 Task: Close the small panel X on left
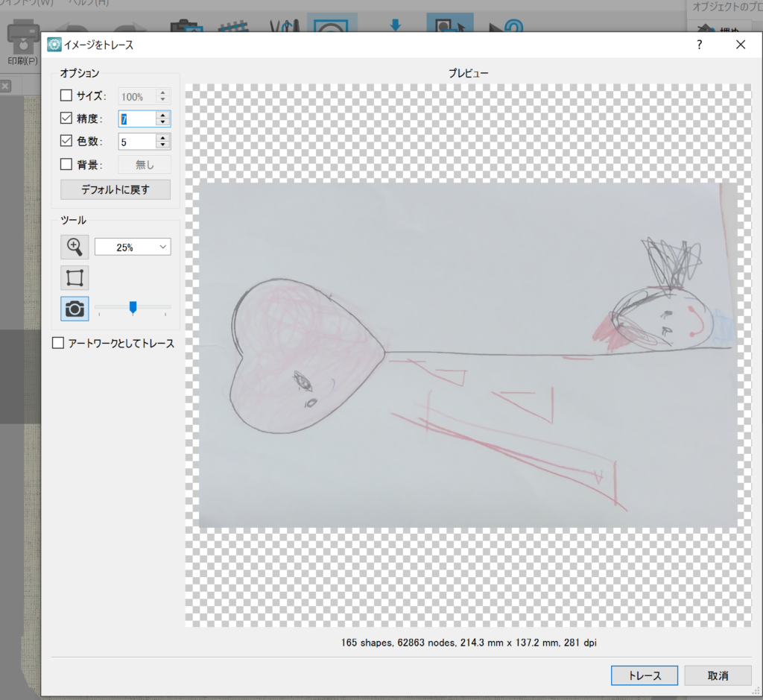(x=4, y=86)
